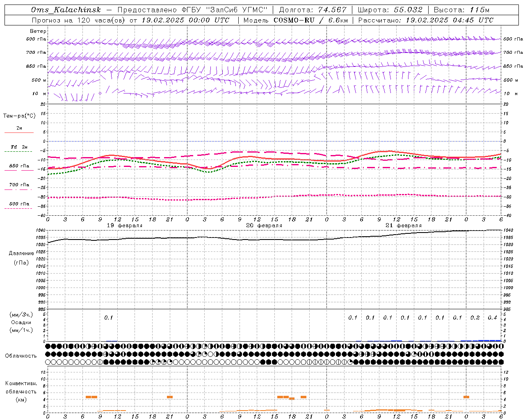Click the "Ветер" wind panel label

(x=38, y=31)
